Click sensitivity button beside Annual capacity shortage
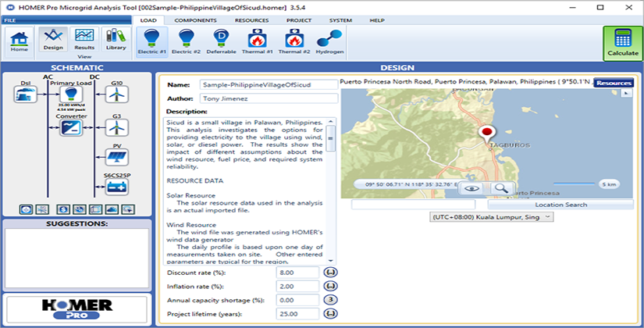 coord(330,300)
